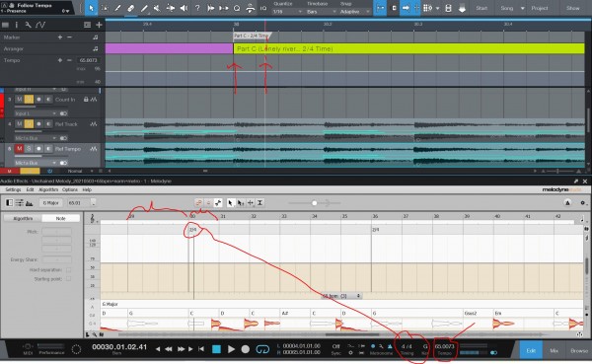The image size is (592, 364).
Task: Open the question mark help tool
Action: [197, 8]
